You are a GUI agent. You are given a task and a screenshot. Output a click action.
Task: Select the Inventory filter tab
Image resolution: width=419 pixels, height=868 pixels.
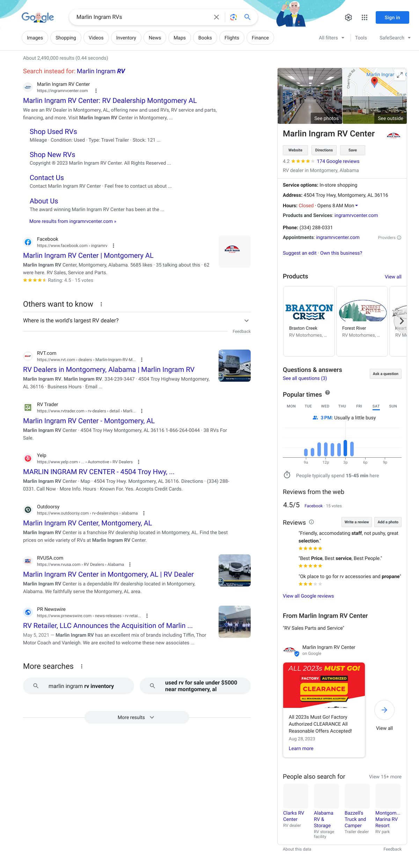point(126,38)
